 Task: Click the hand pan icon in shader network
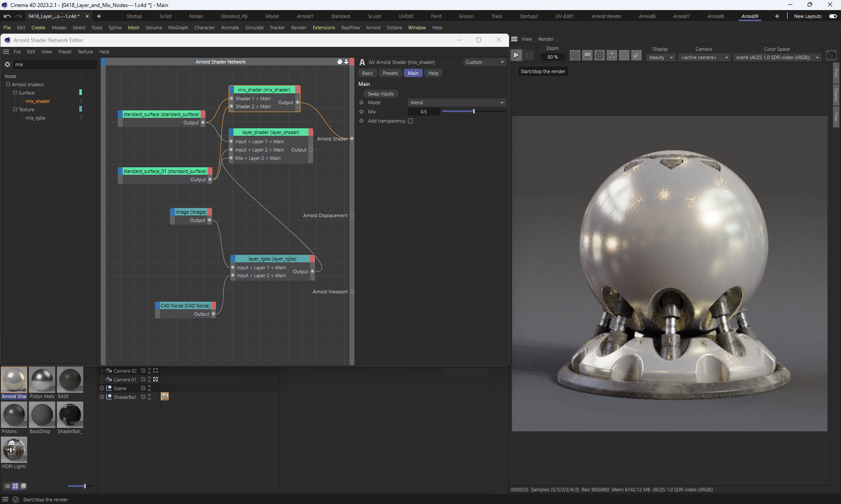339,62
